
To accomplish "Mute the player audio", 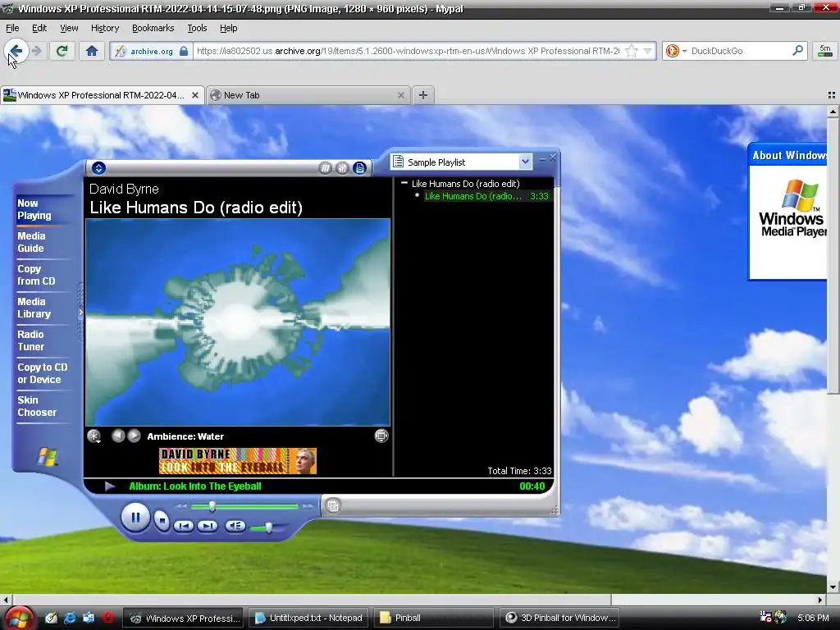I will (x=235, y=526).
